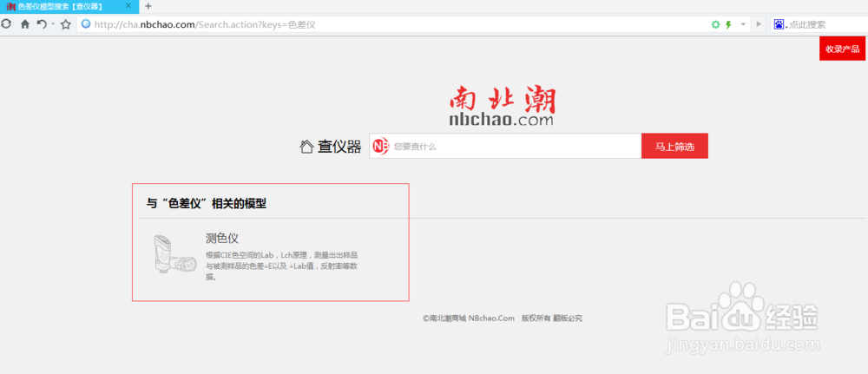This screenshot has height=374, width=868.
Task: Click the undo/back arrow icon
Action: (42, 24)
